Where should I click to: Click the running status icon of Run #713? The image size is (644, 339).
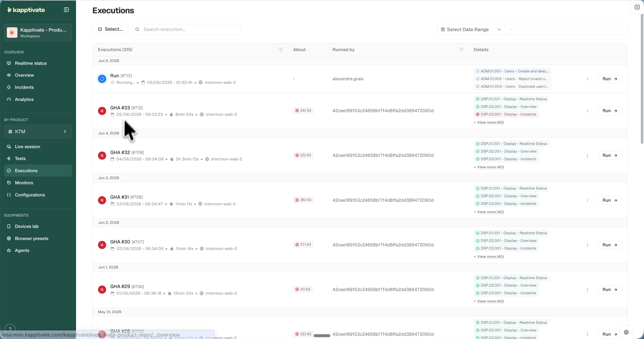pyautogui.click(x=102, y=79)
